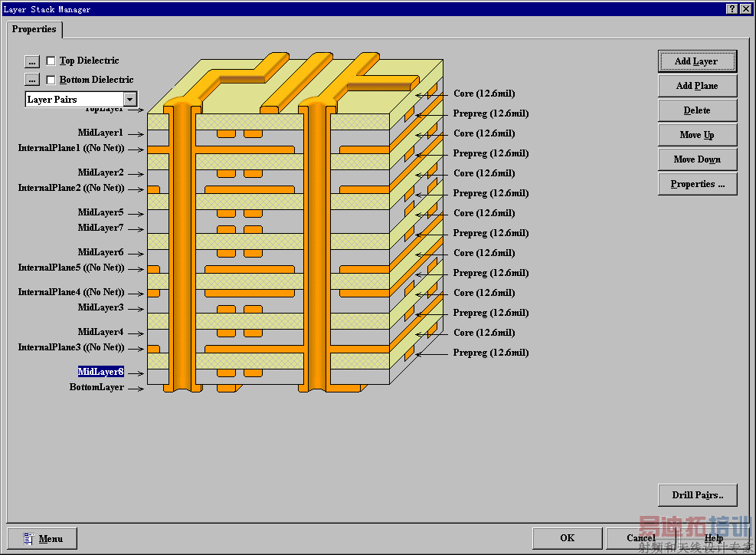Screen dimensions: 756x555
Task: Select InternalPlane4 ((No Net)) label
Action: [71, 292]
